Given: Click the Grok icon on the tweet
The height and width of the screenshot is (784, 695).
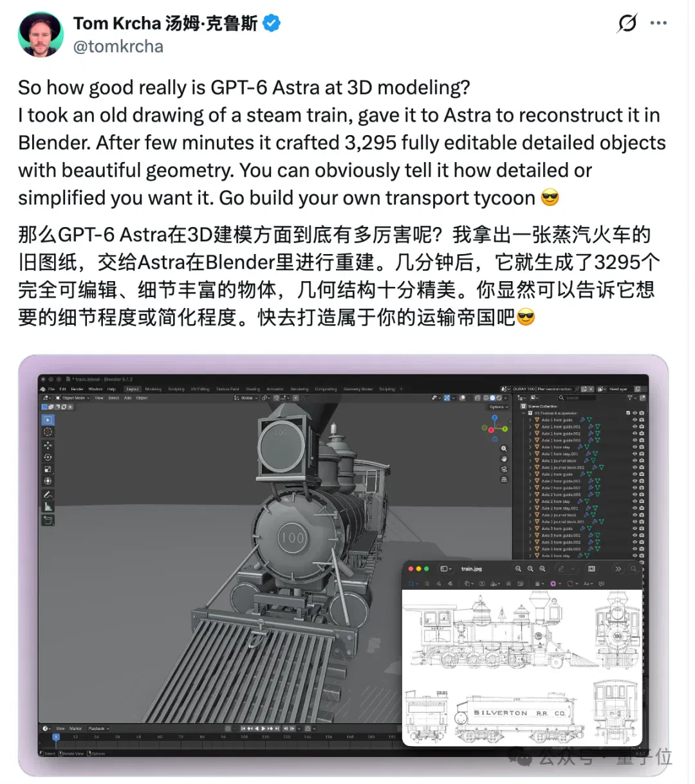Looking at the screenshot, I should [627, 24].
